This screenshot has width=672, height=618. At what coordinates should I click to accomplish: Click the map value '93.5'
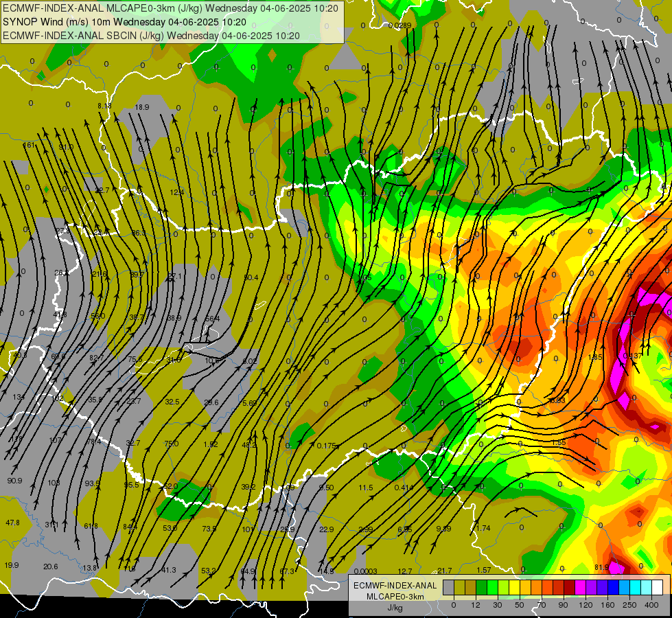coord(92,483)
